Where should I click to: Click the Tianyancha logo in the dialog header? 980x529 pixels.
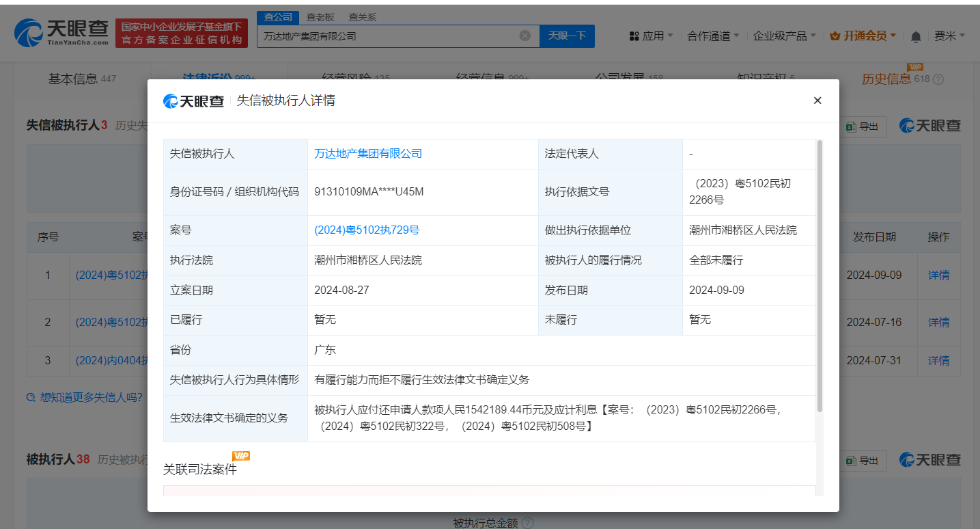193,100
